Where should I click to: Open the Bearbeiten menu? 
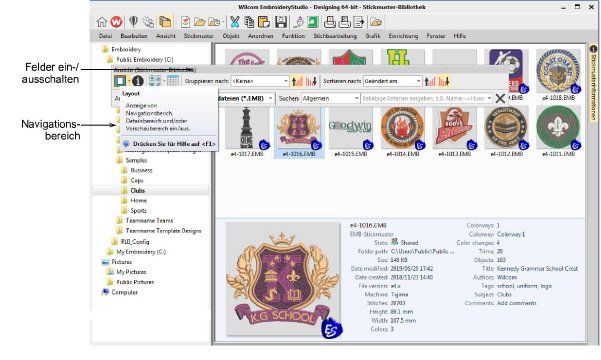coord(134,36)
